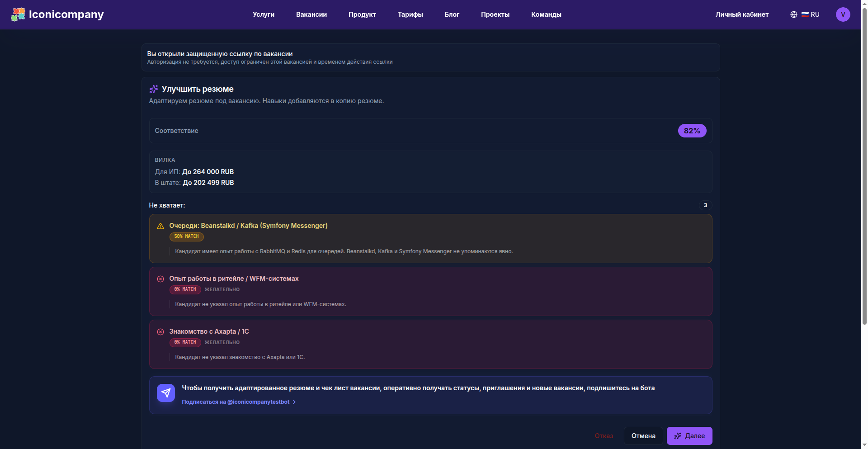Screen dimensions: 868x449
Task: Click the 50% MATCH tag
Action: pos(187,236)
